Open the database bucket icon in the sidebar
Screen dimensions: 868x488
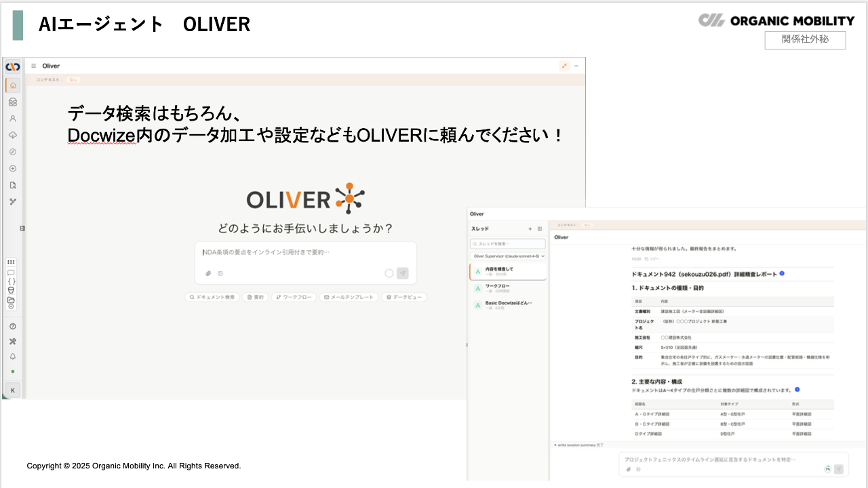coord(11,290)
